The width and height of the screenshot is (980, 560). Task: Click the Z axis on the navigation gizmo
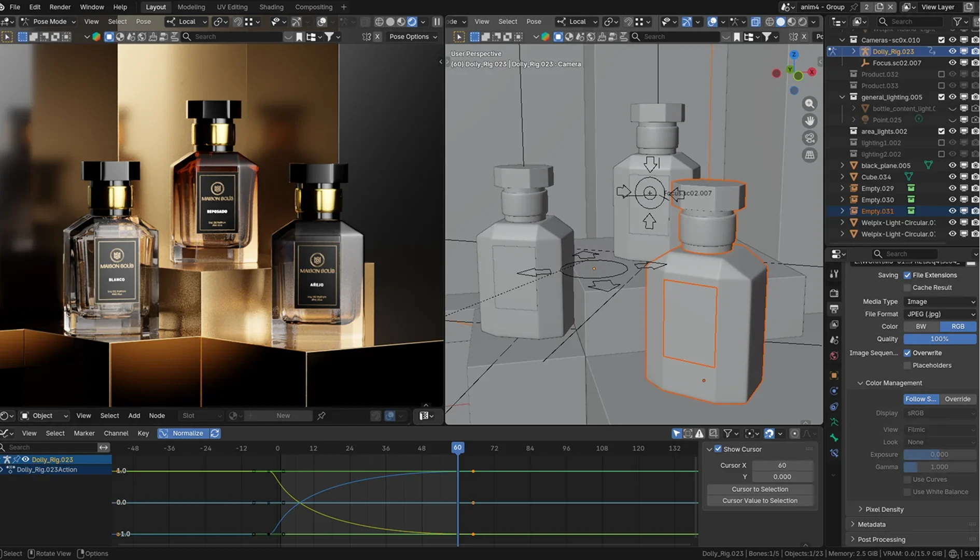coord(794,54)
